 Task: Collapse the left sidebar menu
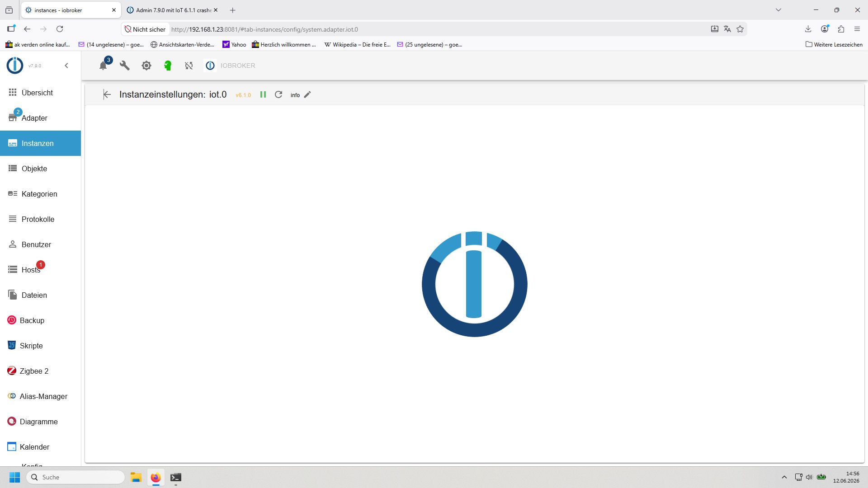pyautogui.click(x=66, y=66)
